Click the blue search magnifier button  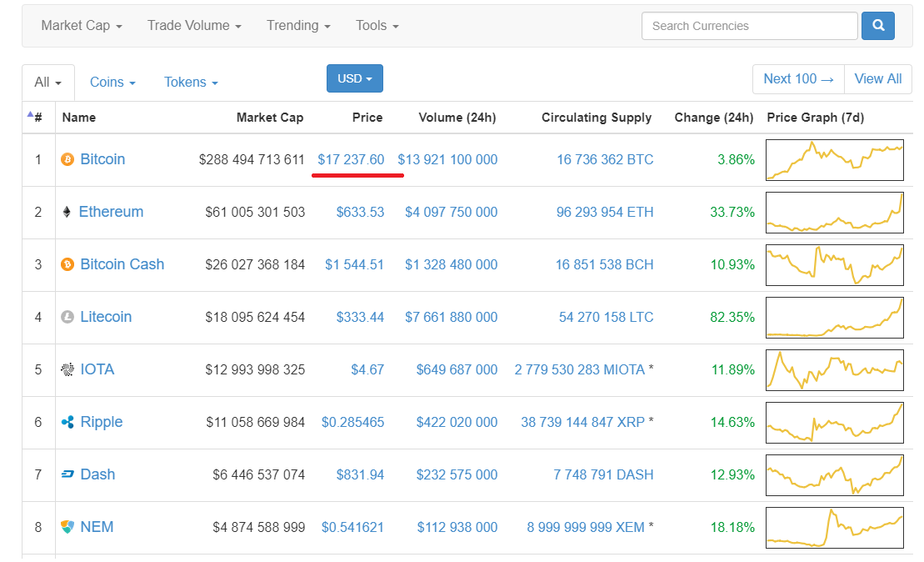878,26
